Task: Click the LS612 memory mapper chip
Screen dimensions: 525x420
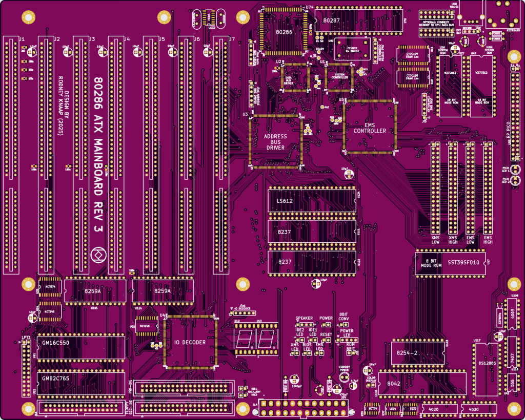Action: 312,201
